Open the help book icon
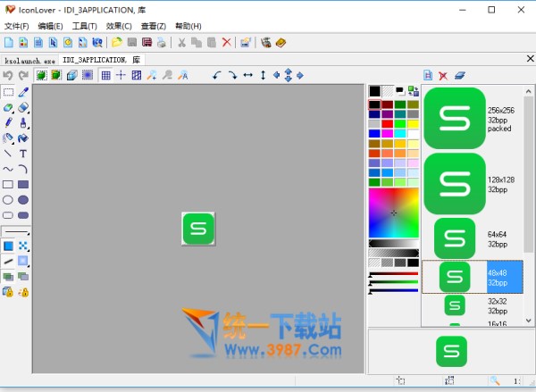The height and width of the screenshot is (392, 536). (x=281, y=42)
